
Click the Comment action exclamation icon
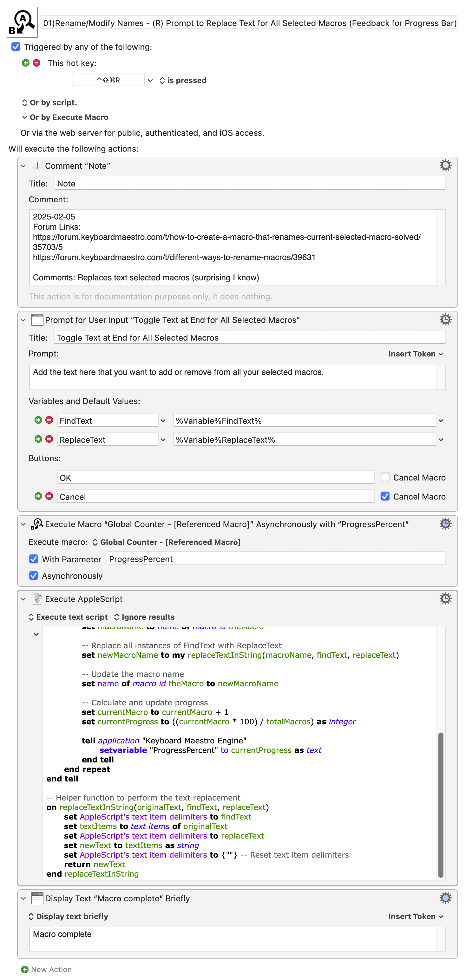pyautogui.click(x=37, y=166)
